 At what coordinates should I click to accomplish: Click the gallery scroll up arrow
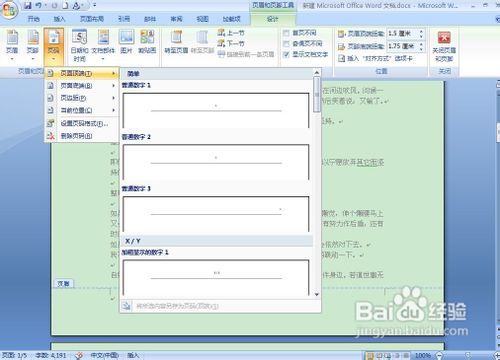[317, 73]
